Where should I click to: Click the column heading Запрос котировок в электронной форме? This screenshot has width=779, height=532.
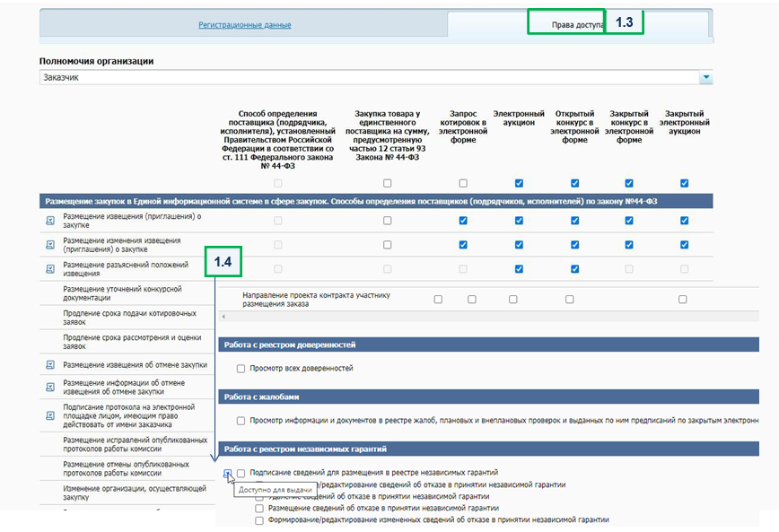(463, 126)
